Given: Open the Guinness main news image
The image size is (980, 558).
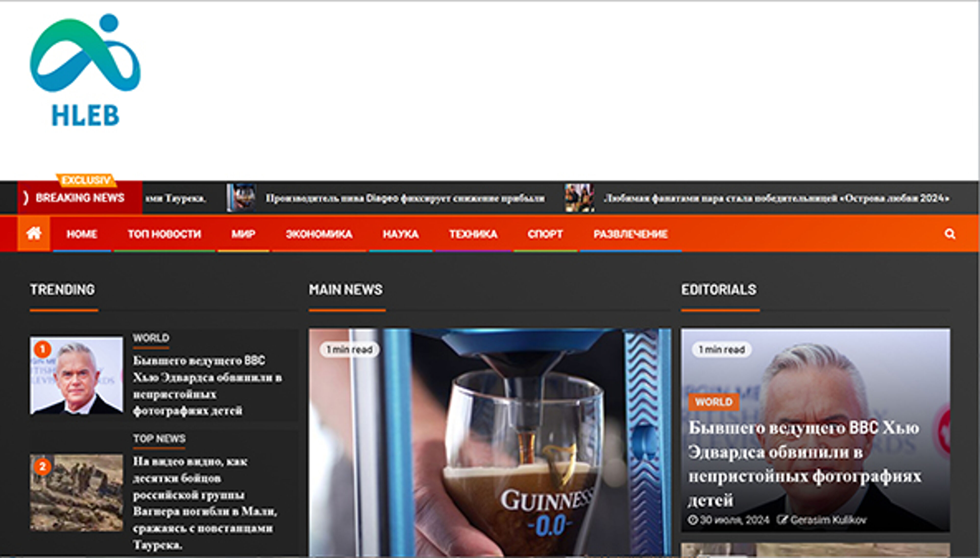Looking at the screenshot, I should 489,441.
